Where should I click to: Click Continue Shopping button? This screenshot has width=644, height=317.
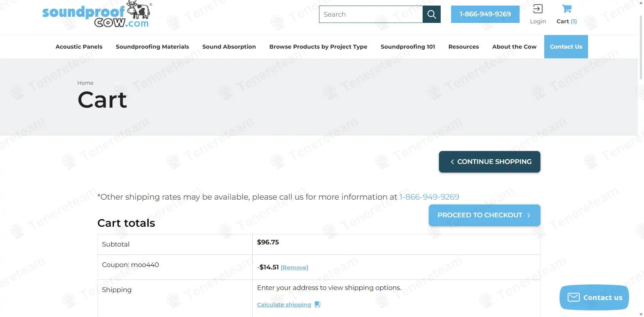(x=490, y=162)
